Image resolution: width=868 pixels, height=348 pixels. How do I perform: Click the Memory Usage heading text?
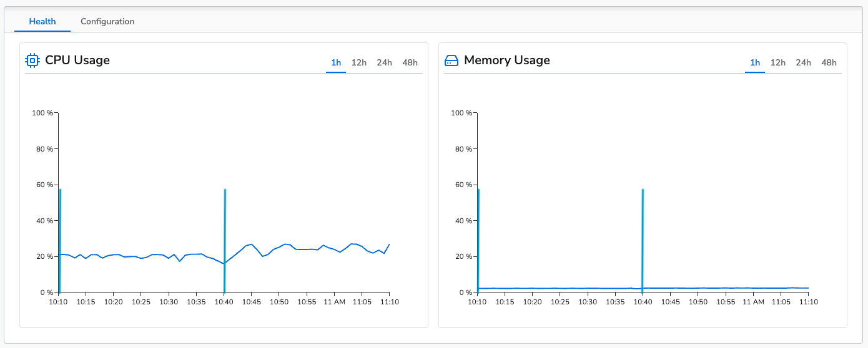tap(507, 60)
